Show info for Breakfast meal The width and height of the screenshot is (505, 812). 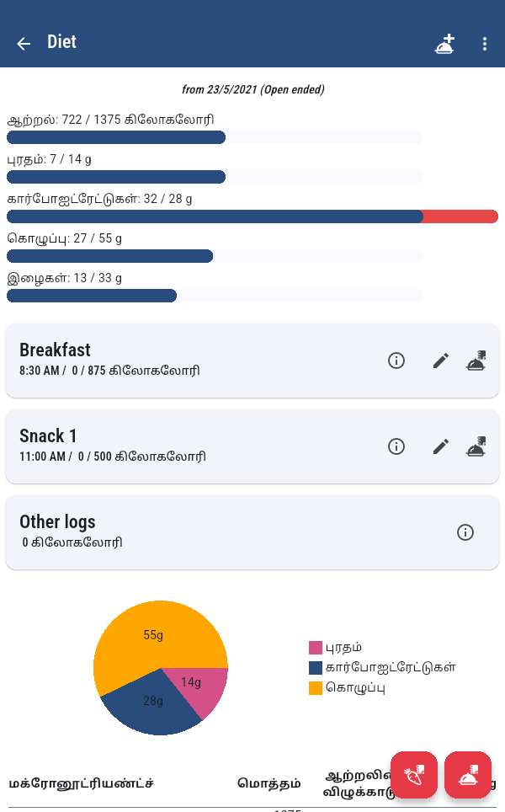tap(396, 361)
